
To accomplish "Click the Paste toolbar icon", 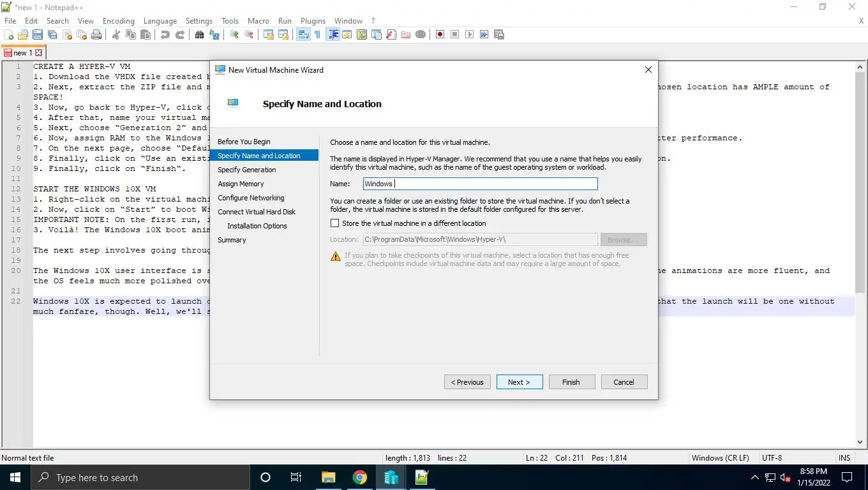I will tap(146, 34).
